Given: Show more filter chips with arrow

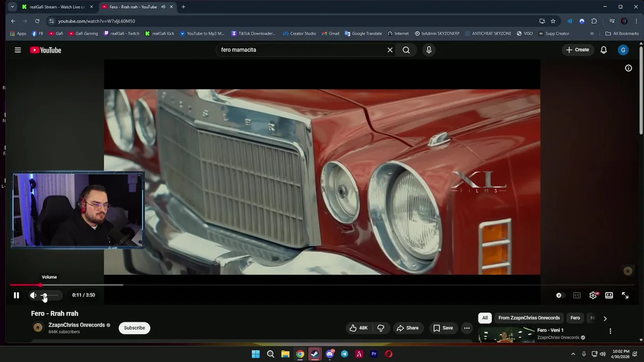Looking at the screenshot, I should click(605, 318).
